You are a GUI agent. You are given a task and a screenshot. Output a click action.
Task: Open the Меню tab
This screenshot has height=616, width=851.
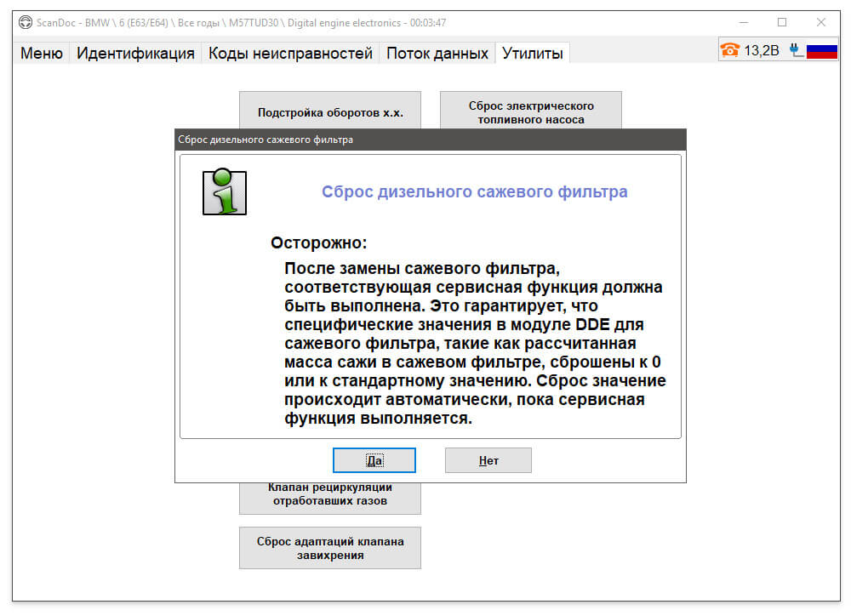pos(42,54)
